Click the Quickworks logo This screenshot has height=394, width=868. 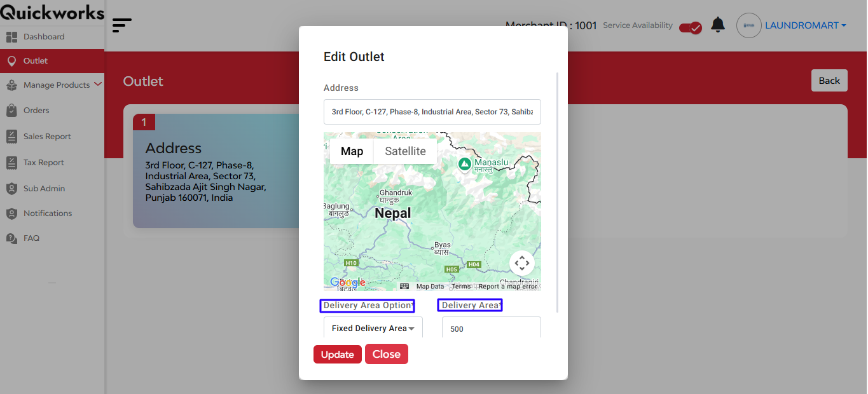[52, 12]
